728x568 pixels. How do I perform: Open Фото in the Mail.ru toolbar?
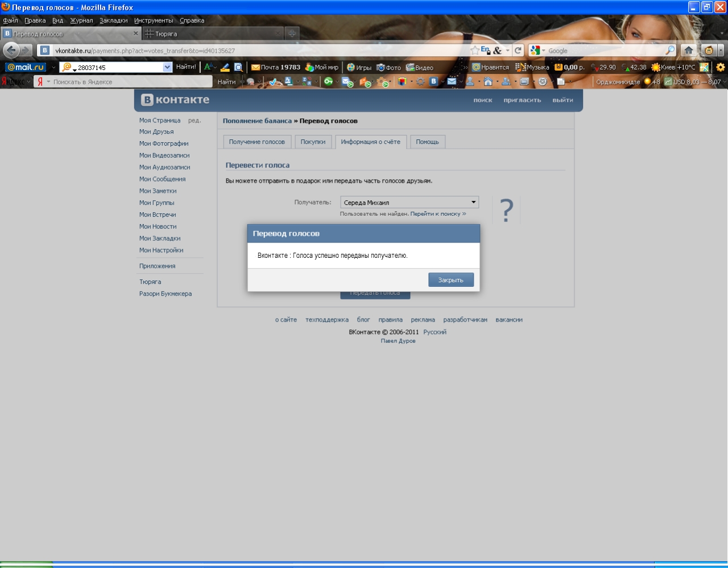(388, 67)
